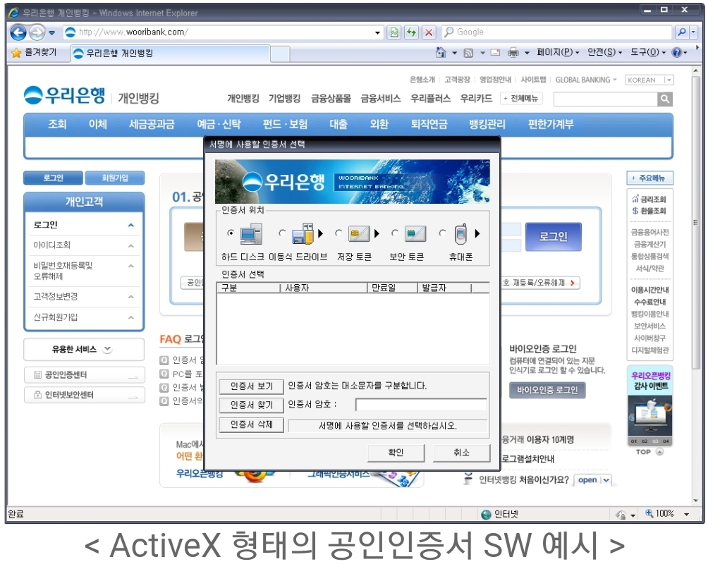The image size is (708, 588).
Task: Expand the 휴대폰 arrow submenu
Action: (477, 233)
